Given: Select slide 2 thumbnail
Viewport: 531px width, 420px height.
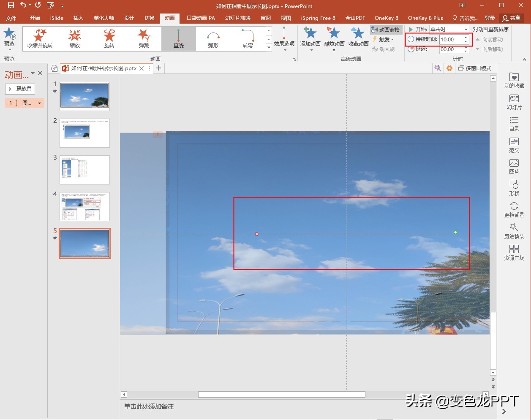Looking at the screenshot, I should 84,133.
